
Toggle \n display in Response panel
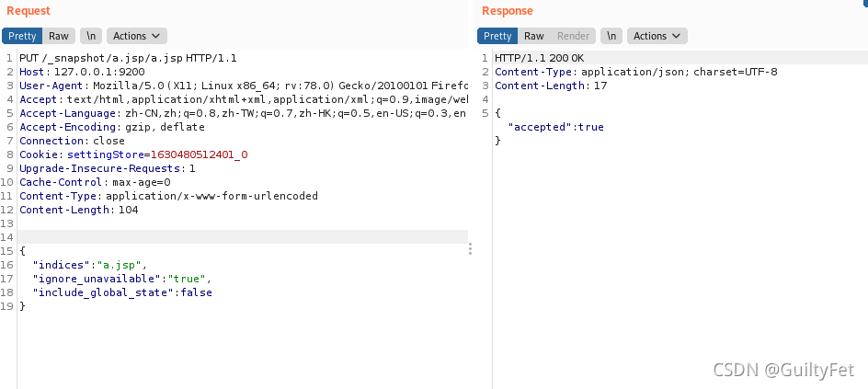point(611,36)
